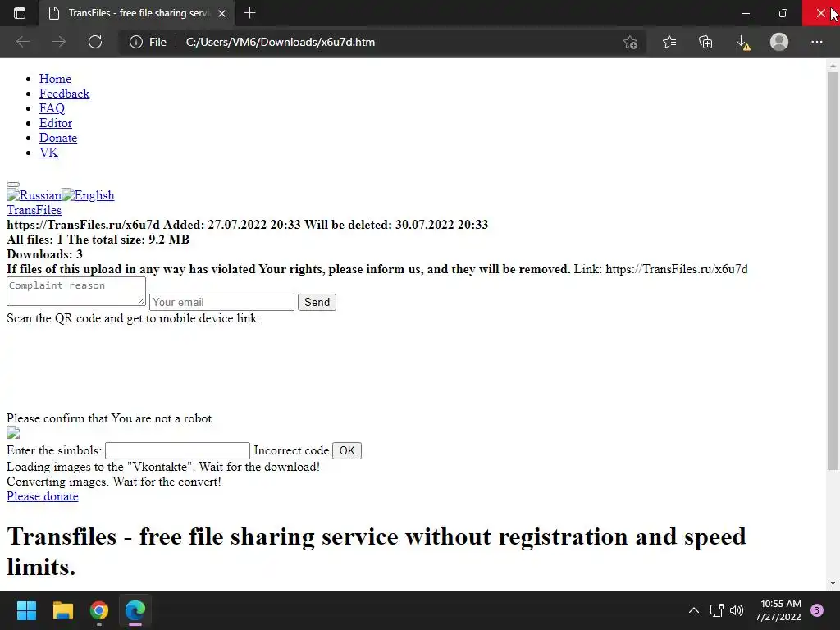This screenshot has width=840, height=630.
Task: Switch language to Russian
Action: pos(34,195)
